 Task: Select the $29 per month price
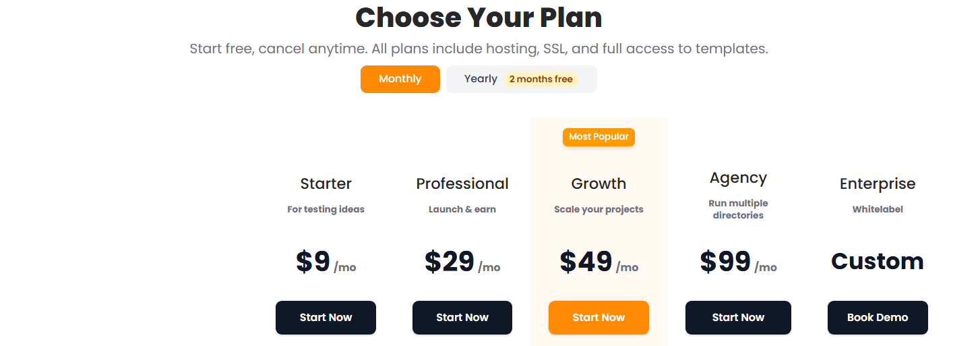point(462,262)
